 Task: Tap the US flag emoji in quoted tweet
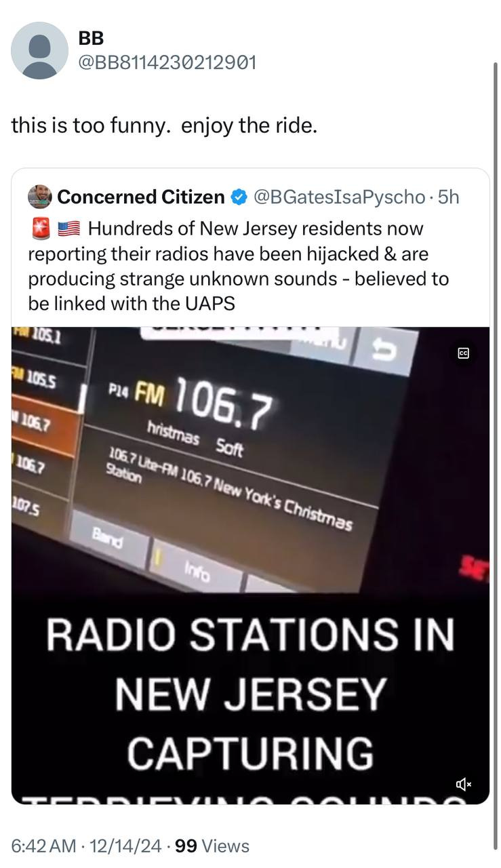[x=68, y=229]
